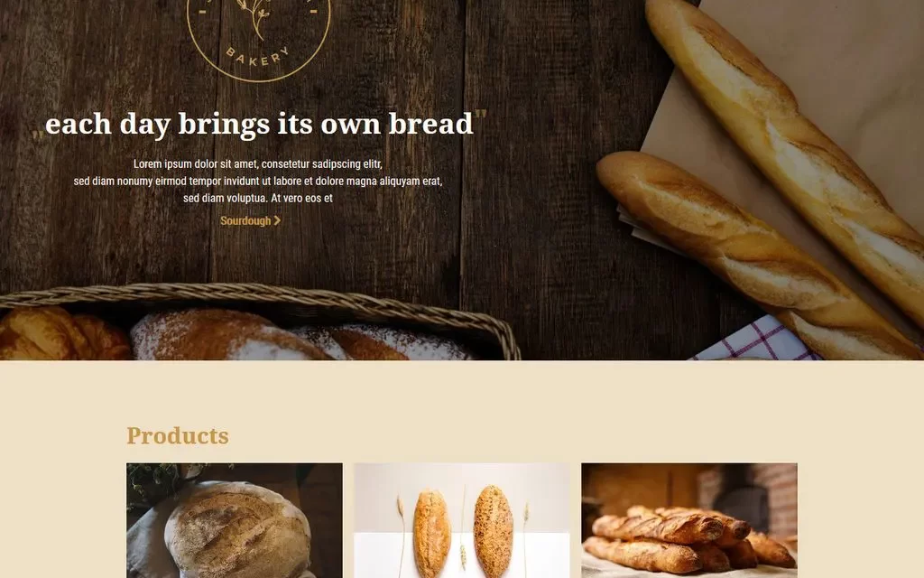Screen dimensions: 924x578
Task: Open the stacked baguettes product image
Action: (x=689, y=520)
